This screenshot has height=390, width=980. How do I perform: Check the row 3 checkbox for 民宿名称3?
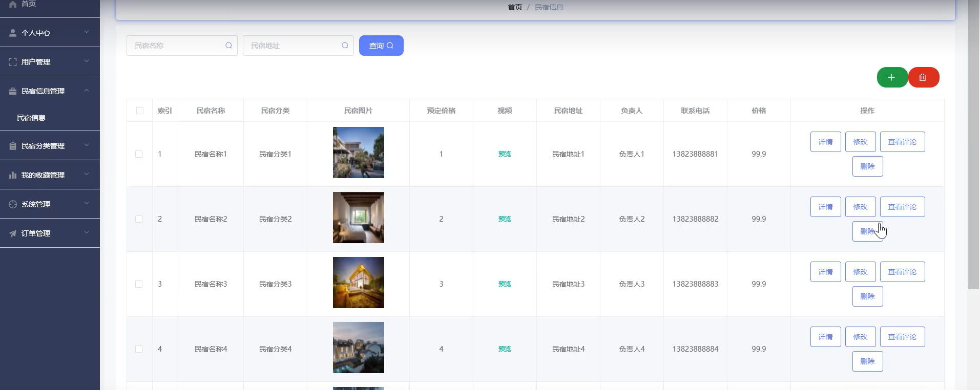tap(139, 284)
